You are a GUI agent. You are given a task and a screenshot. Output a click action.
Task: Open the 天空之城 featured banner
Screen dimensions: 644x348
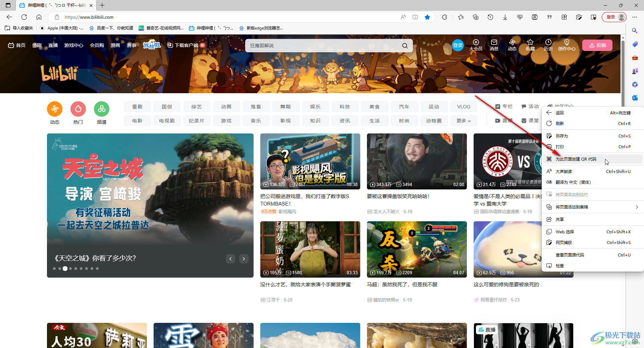150,205
